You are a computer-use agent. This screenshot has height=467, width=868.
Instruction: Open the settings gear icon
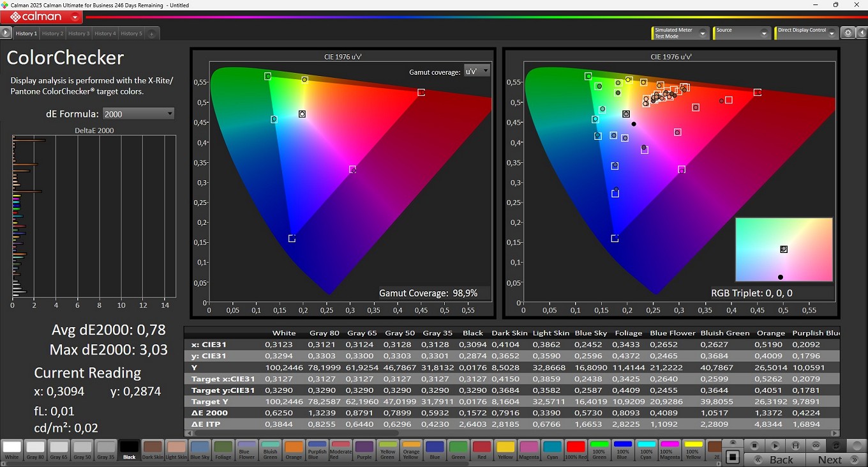coord(848,33)
